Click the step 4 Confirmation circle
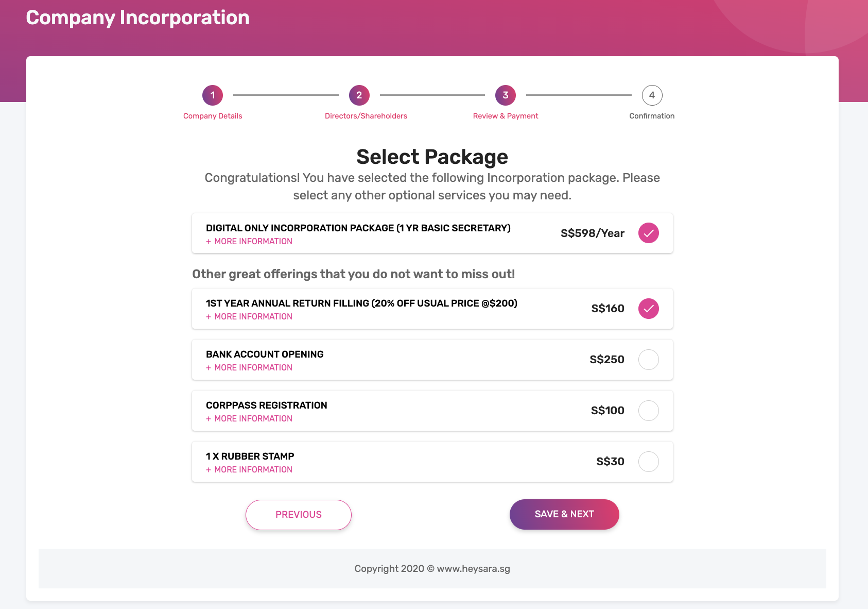 (652, 95)
